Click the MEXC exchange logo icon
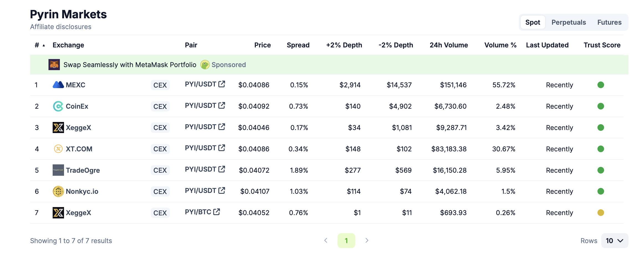The width and height of the screenshot is (644, 265). tap(58, 85)
